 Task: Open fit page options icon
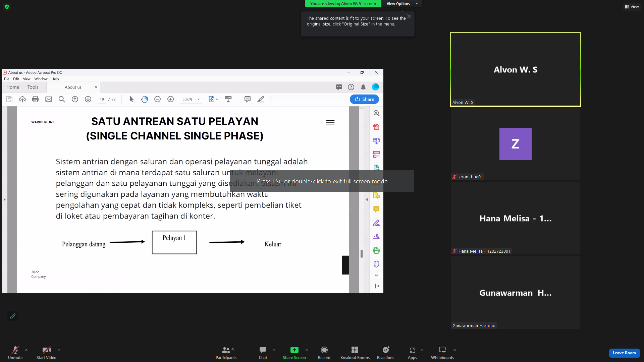[x=213, y=99]
